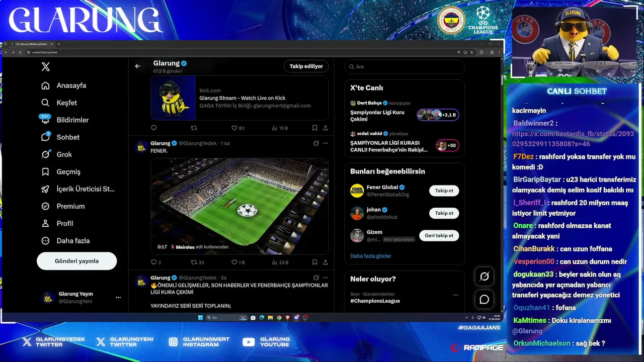
Task: Open Grok actions on ÖNEMLİ GELİŞMELER post
Action: (316, 278)
